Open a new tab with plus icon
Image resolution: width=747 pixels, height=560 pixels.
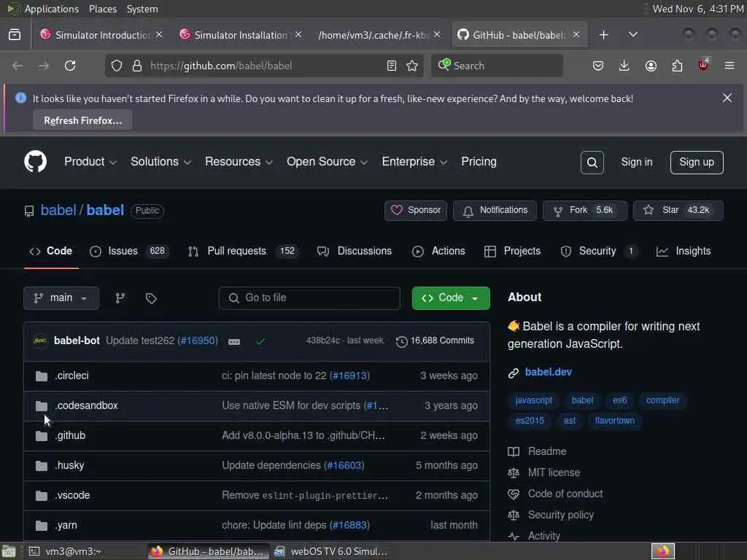[x=603, y=35]
